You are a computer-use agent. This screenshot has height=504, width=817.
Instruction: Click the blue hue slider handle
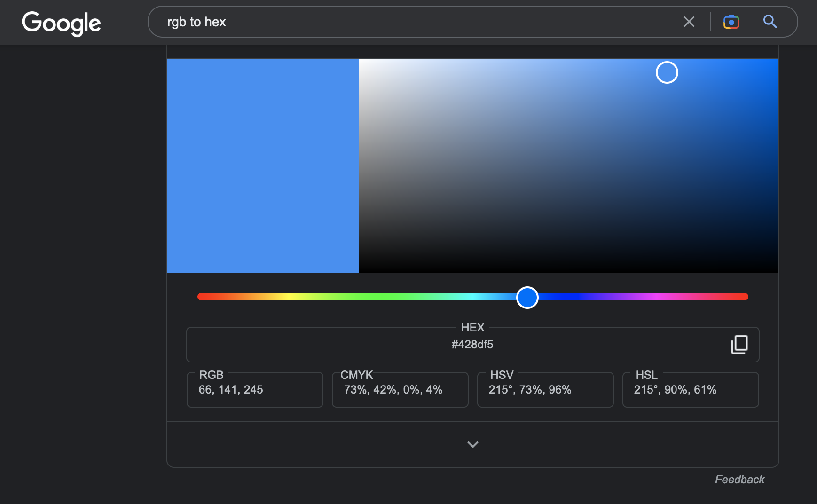527,298
